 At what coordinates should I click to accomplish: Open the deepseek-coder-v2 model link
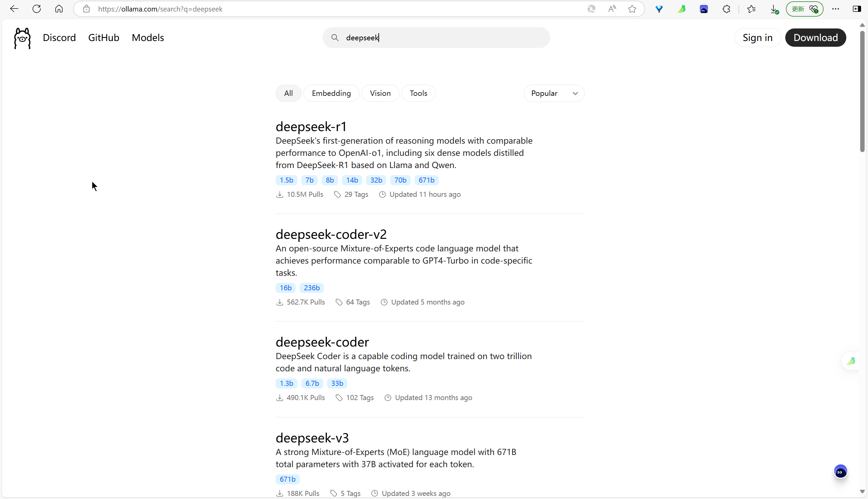pos(331,234)
